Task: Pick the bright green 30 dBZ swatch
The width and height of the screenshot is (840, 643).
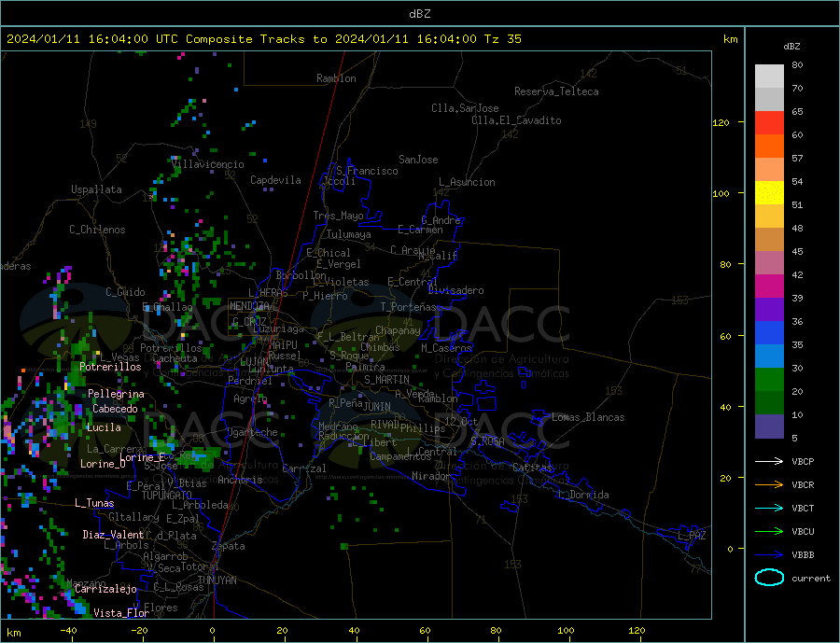Action: tap(769, 380)
